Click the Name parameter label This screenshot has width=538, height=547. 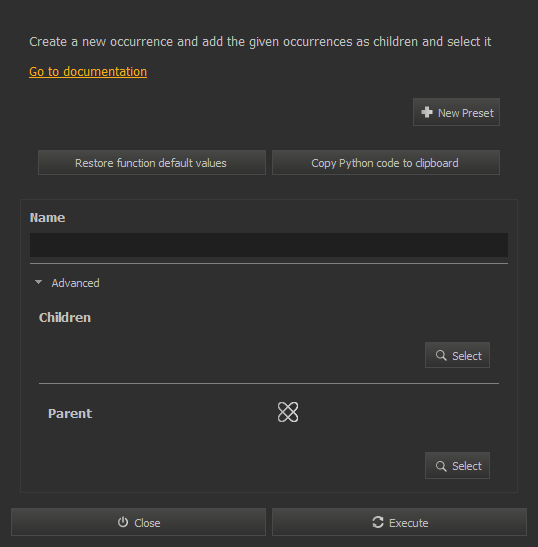(47, 218)
